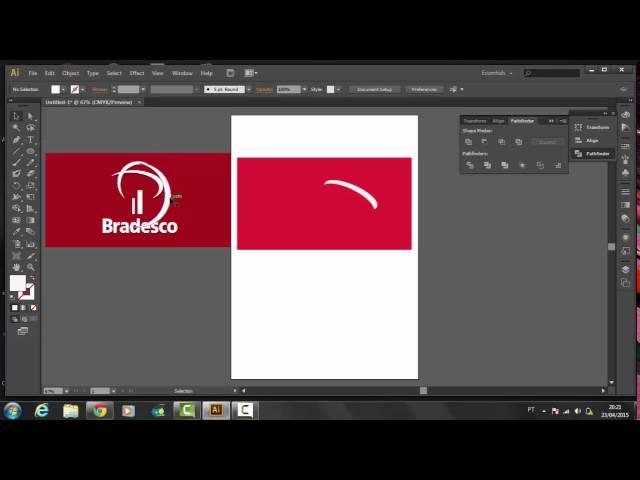This screenshot has width=640, height=480.
Task: Click the Divide pathfinder icon
Action: [470, 165]
